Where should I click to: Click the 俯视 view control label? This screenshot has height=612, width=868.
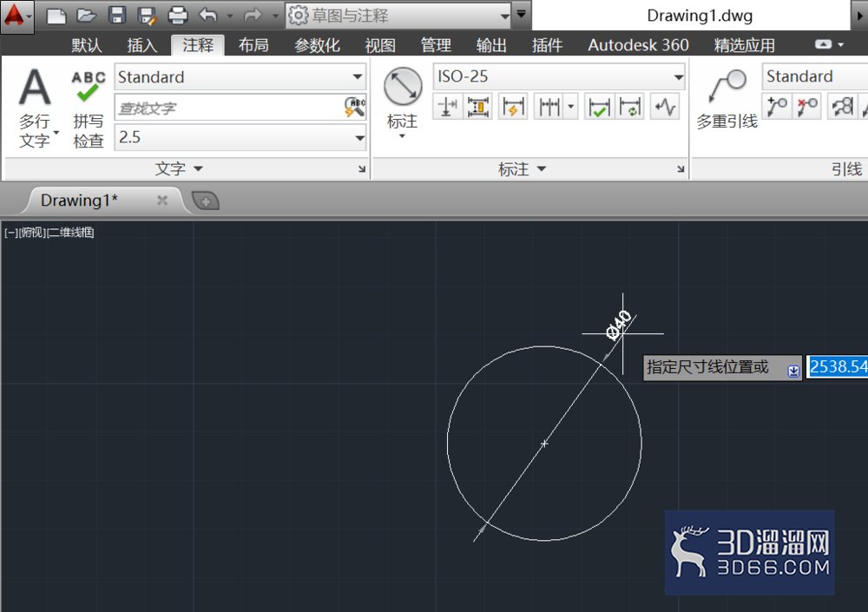[31, 233]
